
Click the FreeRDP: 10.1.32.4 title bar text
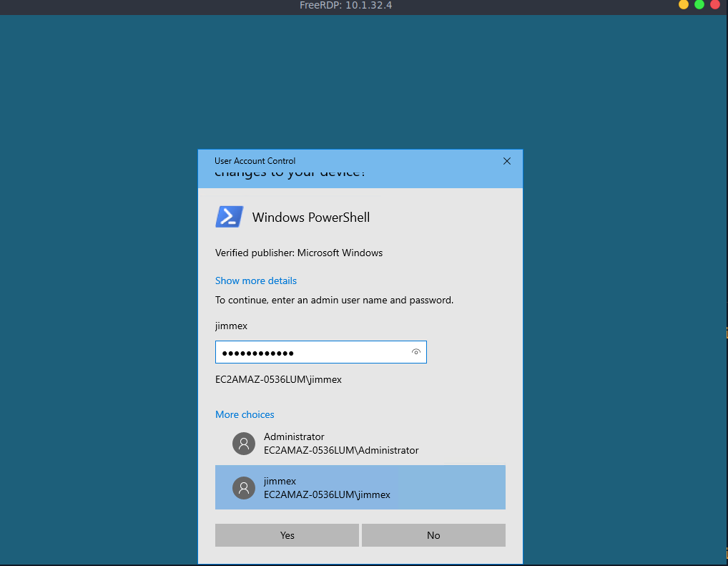pyautogui.click(x=346, y=6)
